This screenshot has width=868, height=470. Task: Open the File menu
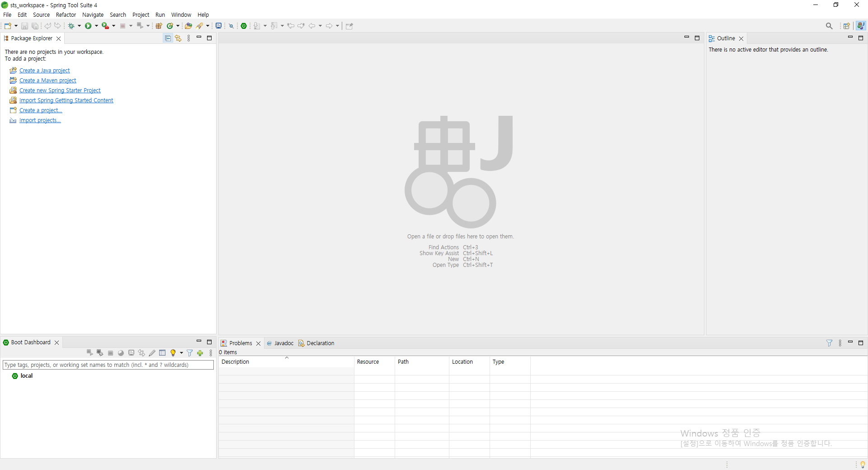tap(7, 14)
